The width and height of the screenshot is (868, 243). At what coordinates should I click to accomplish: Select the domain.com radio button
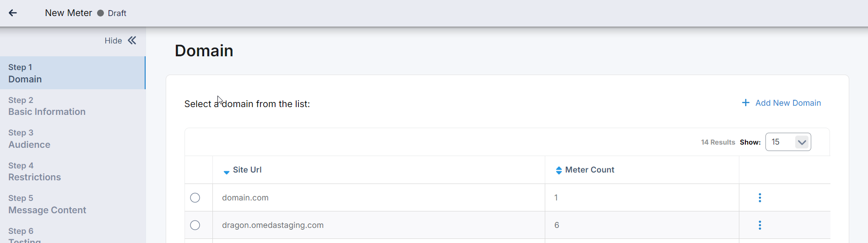(x=195, y=198)
